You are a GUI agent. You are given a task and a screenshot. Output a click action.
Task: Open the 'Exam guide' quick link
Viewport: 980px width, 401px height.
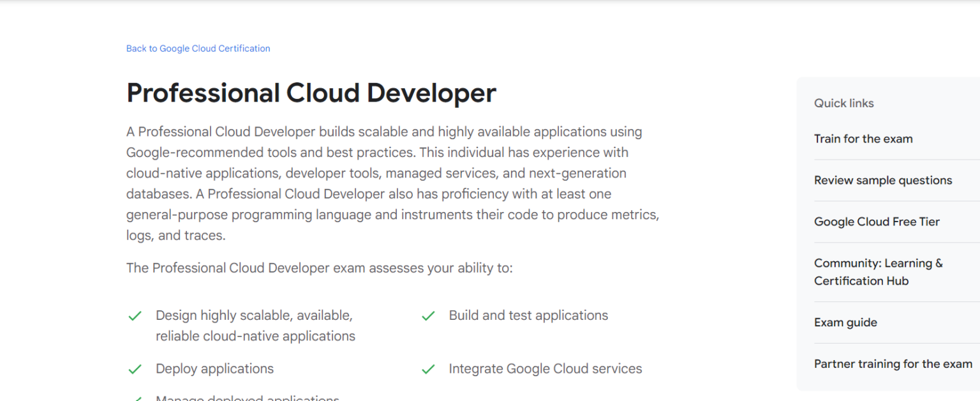[845, 322]
